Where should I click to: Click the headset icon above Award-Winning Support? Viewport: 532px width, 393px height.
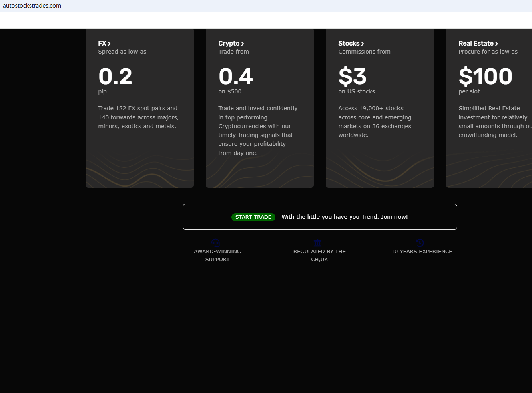[x=215, y=243]
